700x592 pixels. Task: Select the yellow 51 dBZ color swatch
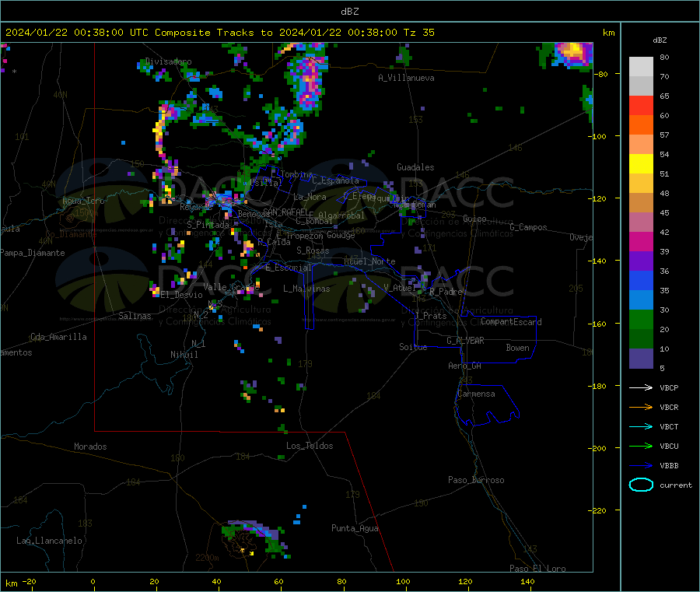pyautogui.click(x=641, y=164)
